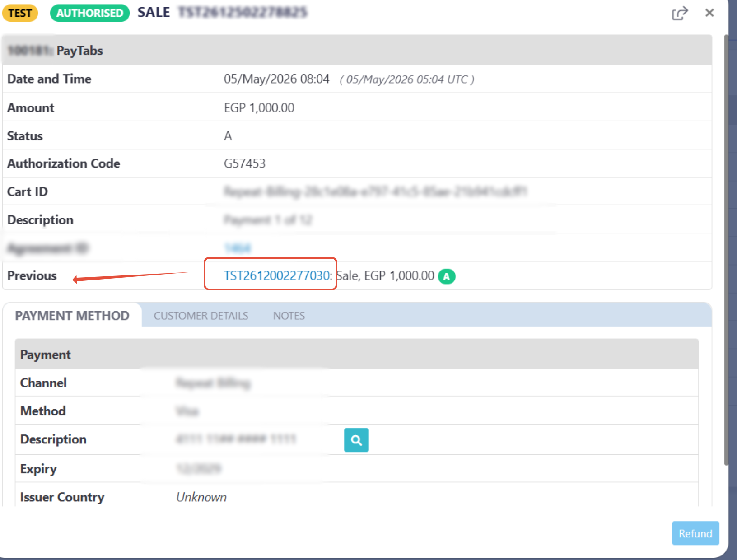
Task: Switch to the Customer Details tab
Action: click(x=201, y=316)
